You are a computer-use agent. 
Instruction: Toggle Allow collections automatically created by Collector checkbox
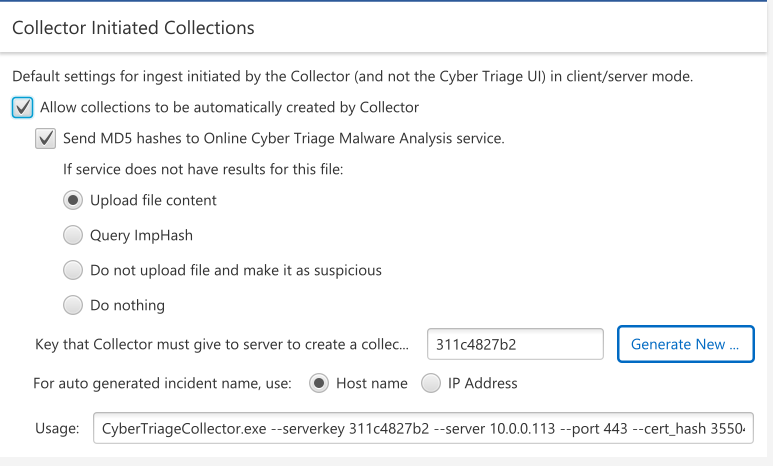pyautogui.click(x=24, y=107)
